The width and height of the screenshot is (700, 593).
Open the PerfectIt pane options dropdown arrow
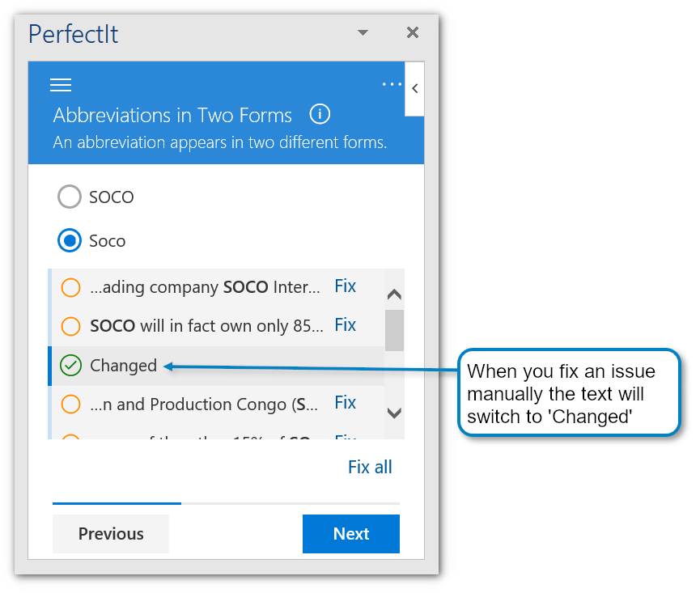point(363,33)
